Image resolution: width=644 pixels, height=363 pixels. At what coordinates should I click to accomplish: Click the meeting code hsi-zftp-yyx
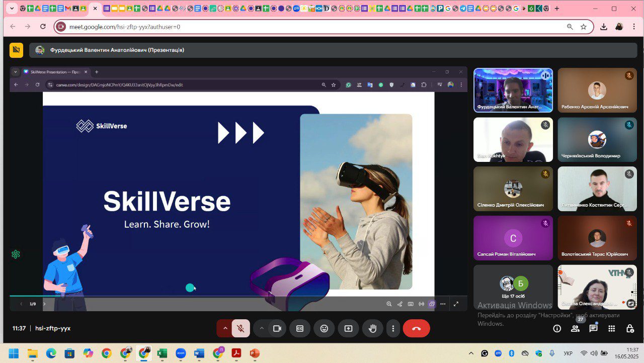(53, 328)
